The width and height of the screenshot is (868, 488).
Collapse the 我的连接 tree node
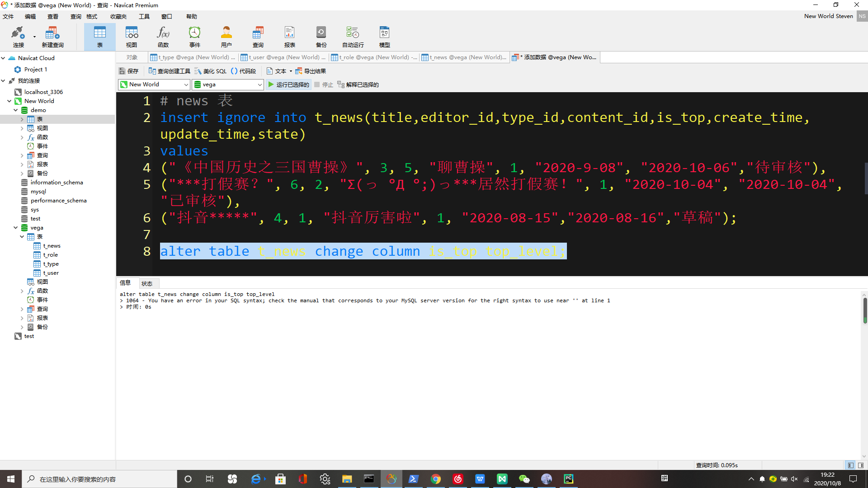pos(3,80)
